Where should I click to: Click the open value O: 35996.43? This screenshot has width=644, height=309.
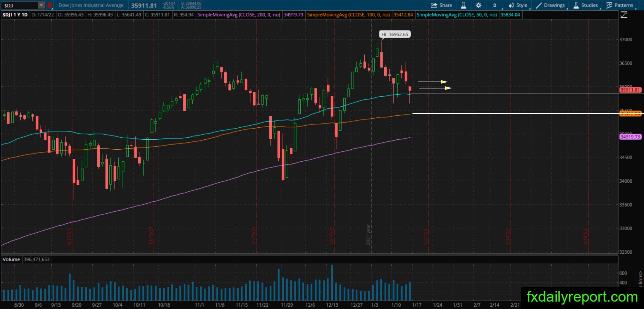71,15
